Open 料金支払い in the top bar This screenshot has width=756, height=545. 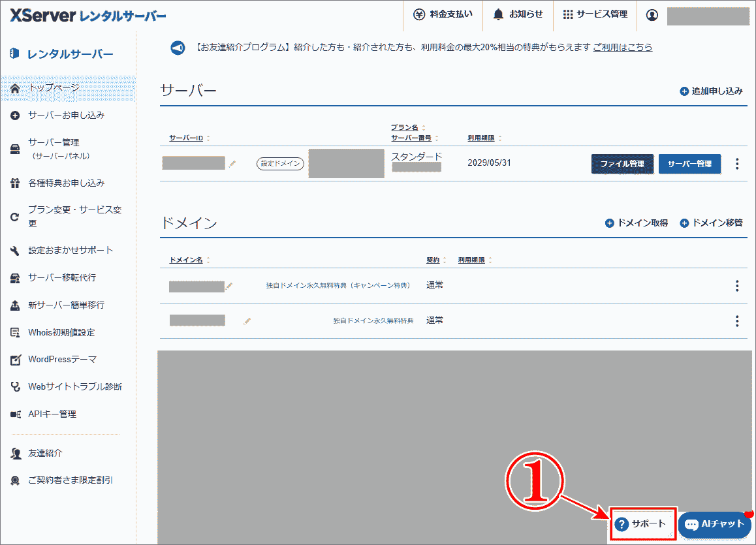(443, 14)
